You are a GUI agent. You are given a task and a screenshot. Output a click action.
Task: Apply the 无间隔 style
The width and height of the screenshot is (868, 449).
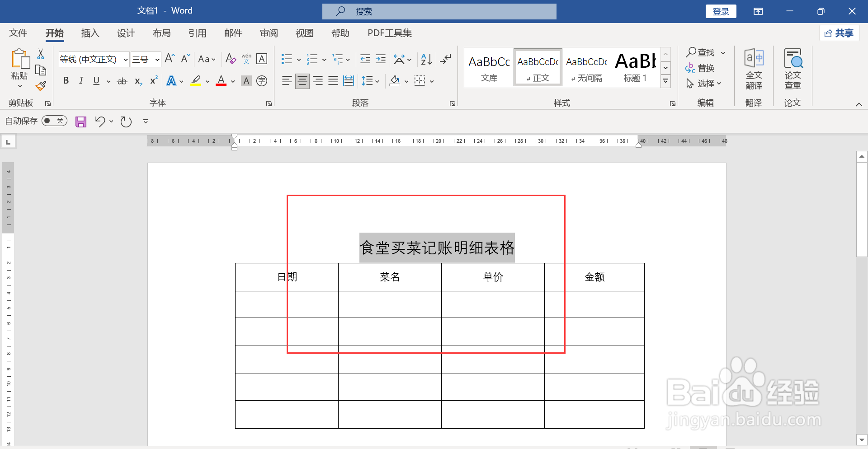click(586, 68)
